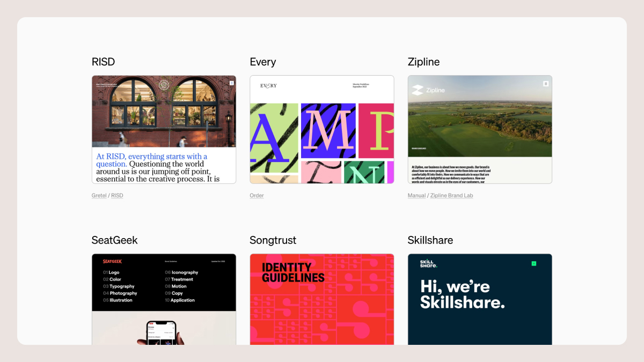Click the Every heading

[263, 62]
